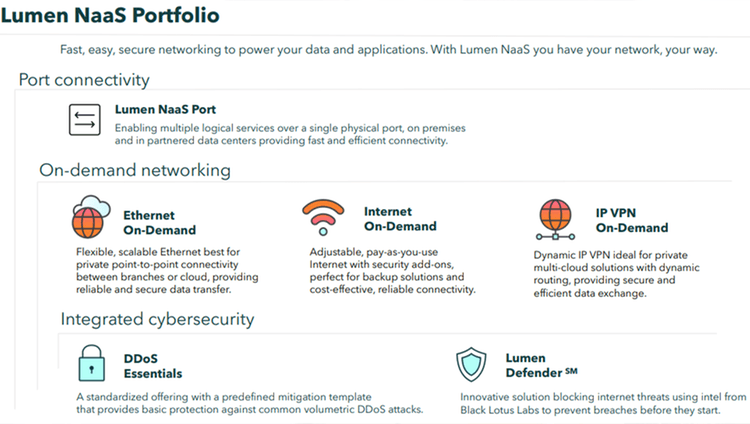Click the 'Dynamic IP VPN ideal' description
This screenshot has width=750, height=424.
(x=617, y=274)
